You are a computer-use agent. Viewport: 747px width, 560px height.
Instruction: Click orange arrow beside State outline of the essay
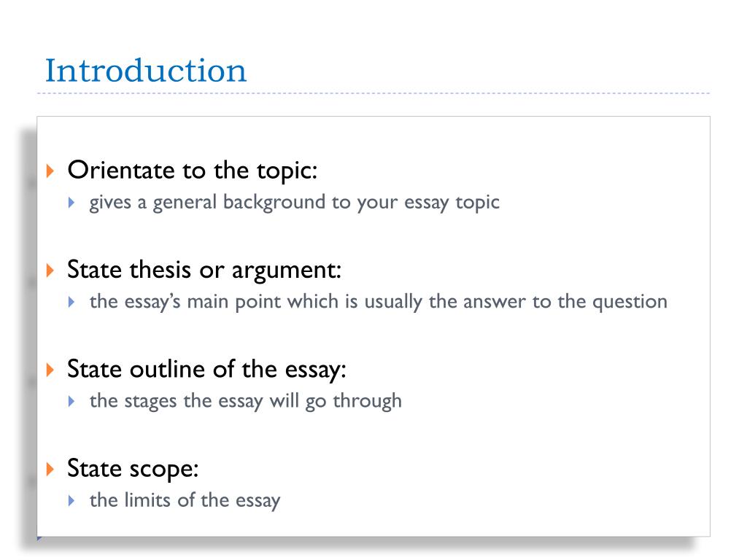coord(50,370)
